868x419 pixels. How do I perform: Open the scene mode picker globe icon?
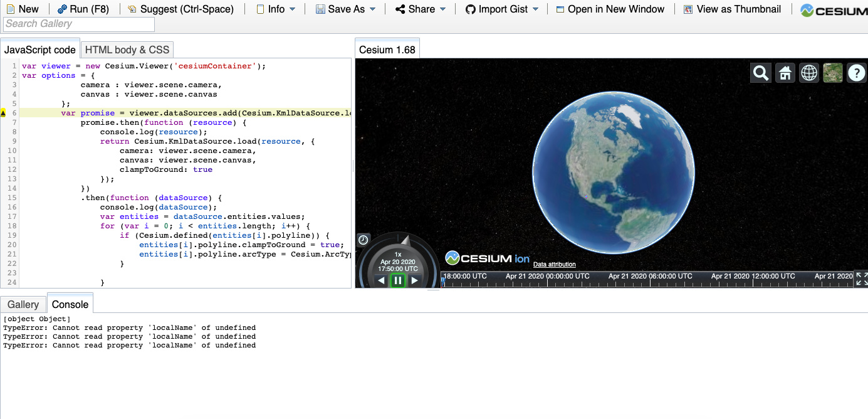coord(809,73)
